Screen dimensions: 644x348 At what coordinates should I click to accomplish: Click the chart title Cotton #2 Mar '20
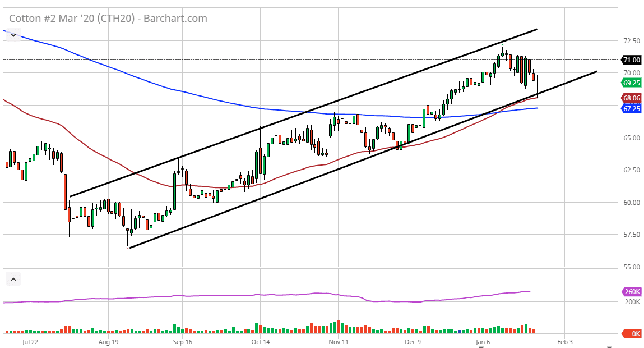coord(108,19)
